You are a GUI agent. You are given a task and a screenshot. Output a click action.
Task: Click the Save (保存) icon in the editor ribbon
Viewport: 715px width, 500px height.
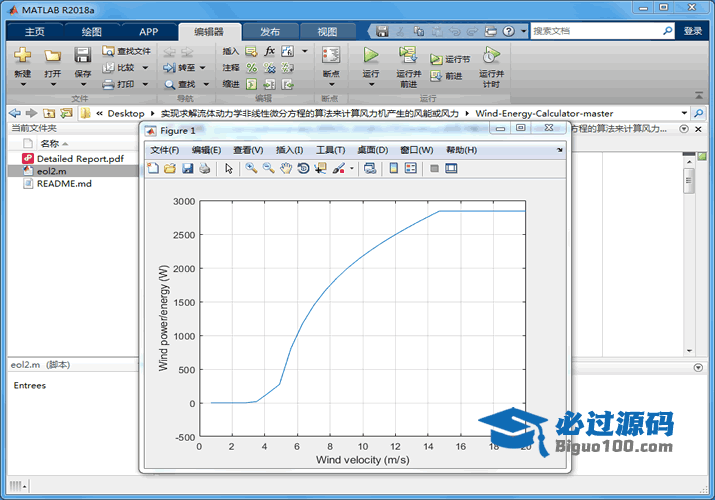[83, 55]
